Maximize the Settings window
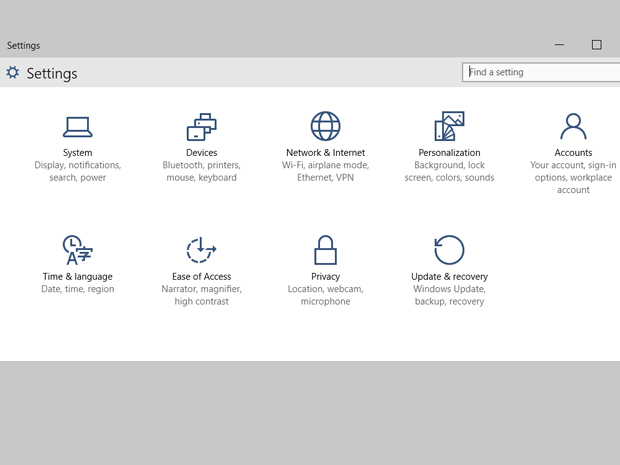Image resolution: width=620 pixels, height=465 pixels. point(597,45)
